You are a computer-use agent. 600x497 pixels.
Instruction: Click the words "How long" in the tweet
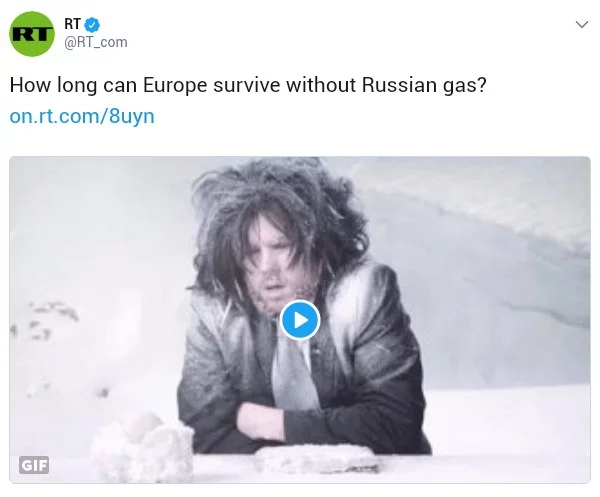[53, 85]
